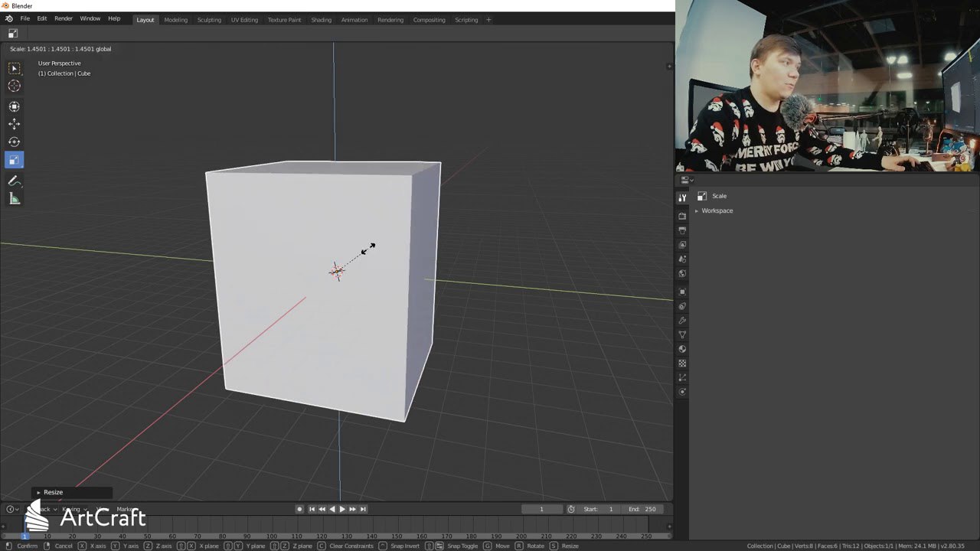This screenshot has width=980, height=551.
Task: Open the Physics properties tab
Action: [x=682, y=392]
